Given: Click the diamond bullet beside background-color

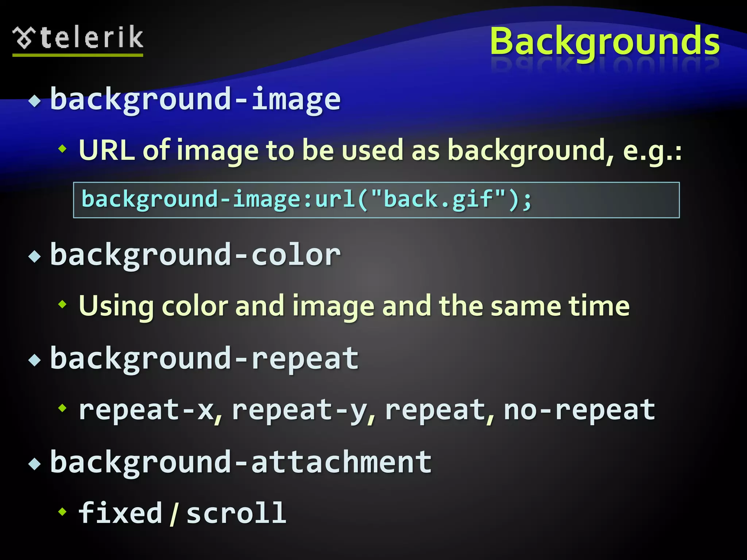Looking at the screenshot, I should click(x=35, y=256).
